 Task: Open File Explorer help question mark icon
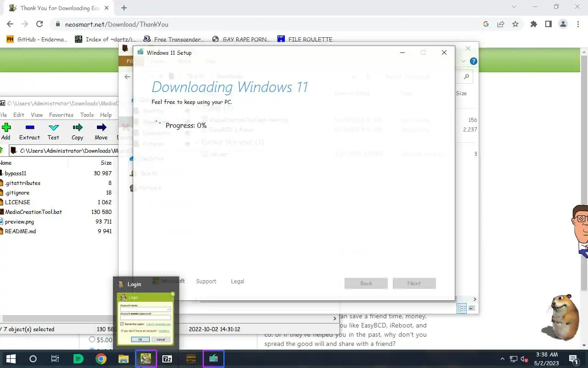pyautogui.click(x=474, y=61)
